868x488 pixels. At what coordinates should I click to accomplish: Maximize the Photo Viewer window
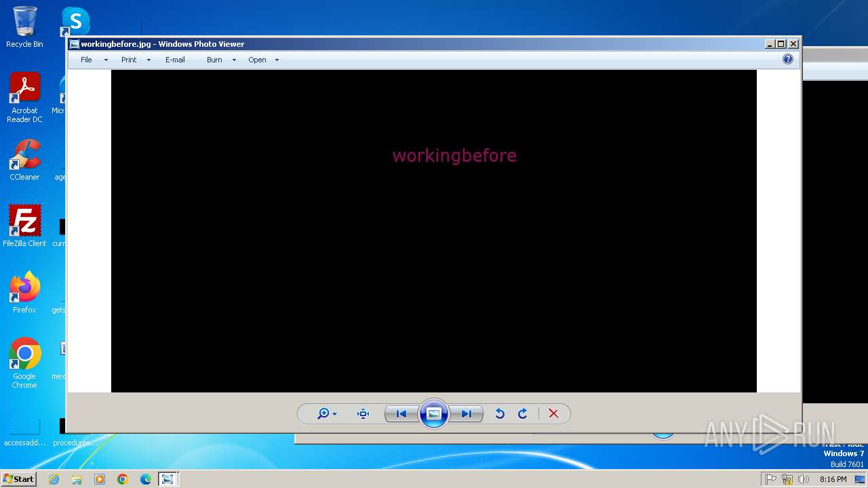[781, 44]
